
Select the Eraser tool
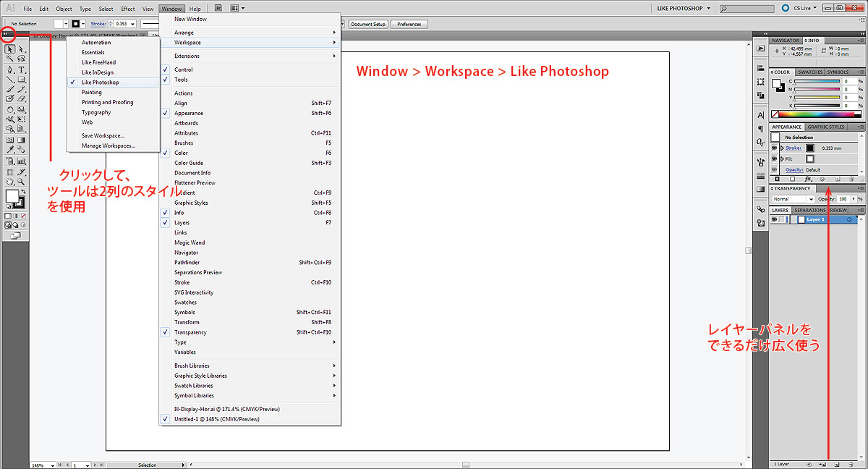coord(21,98)
